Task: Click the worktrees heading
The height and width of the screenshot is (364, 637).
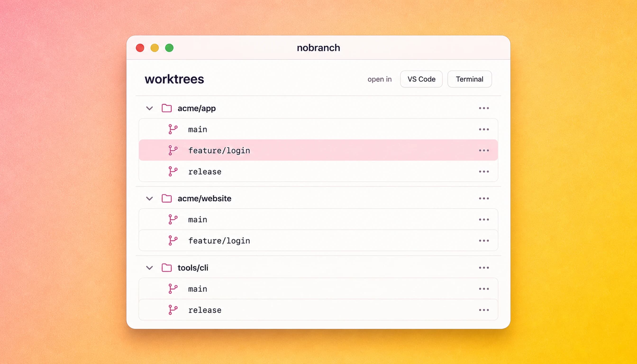Action: pos(174,79)
